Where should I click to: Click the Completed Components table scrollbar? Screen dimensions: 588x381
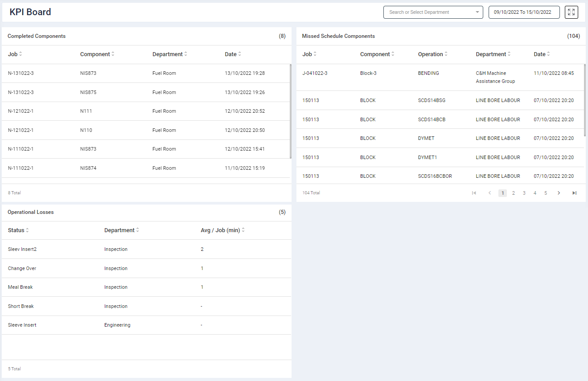[x=291, y=111]
